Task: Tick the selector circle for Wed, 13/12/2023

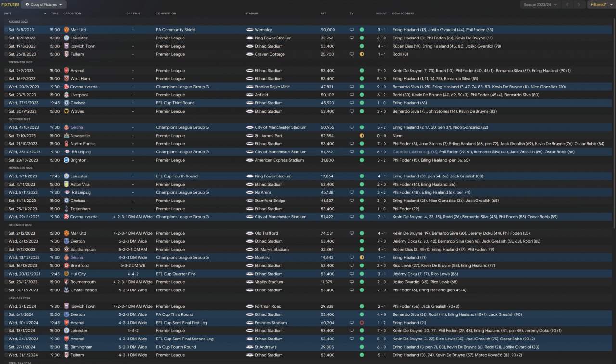Action: coord(6,258)
